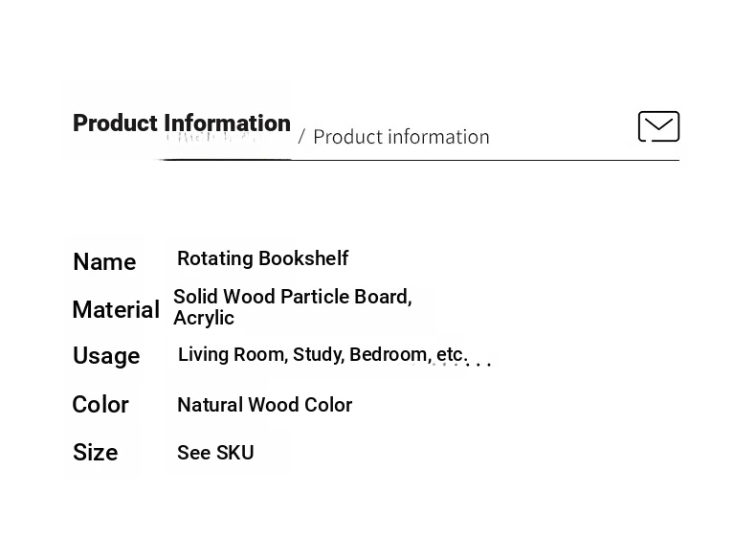The image size is (756, 559).
Task: Click the "etc." text in usage row
Action: click(452, 354)
